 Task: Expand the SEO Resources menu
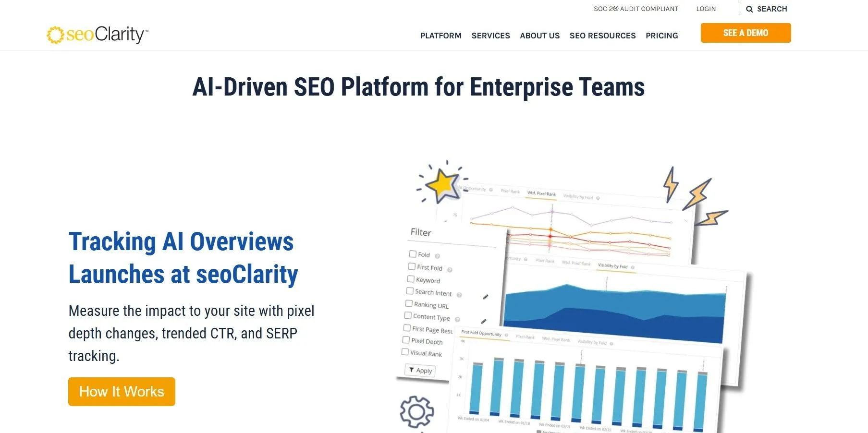(602, 36)
